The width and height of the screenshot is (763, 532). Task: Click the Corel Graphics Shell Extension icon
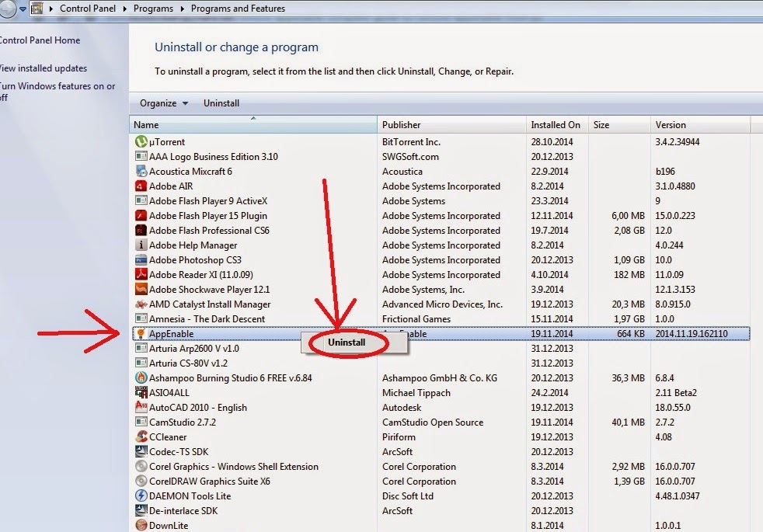click(141, 466)
